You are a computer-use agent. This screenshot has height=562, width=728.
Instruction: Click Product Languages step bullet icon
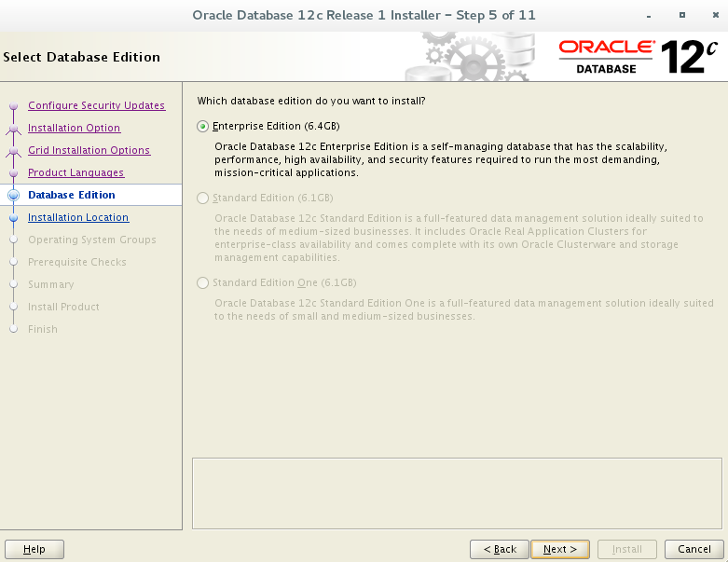(x=13, y=172)
